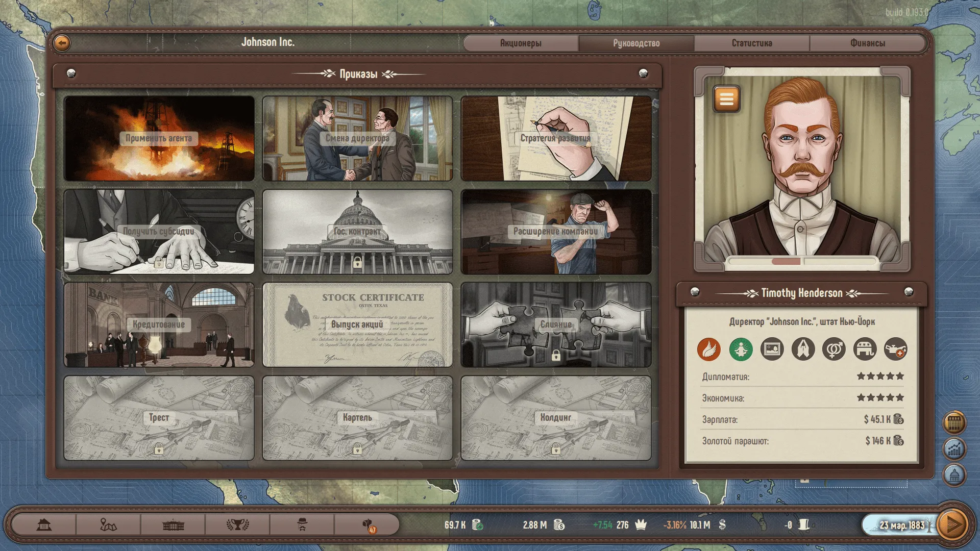Click the Экономика five-star rating

pos(880,397)
